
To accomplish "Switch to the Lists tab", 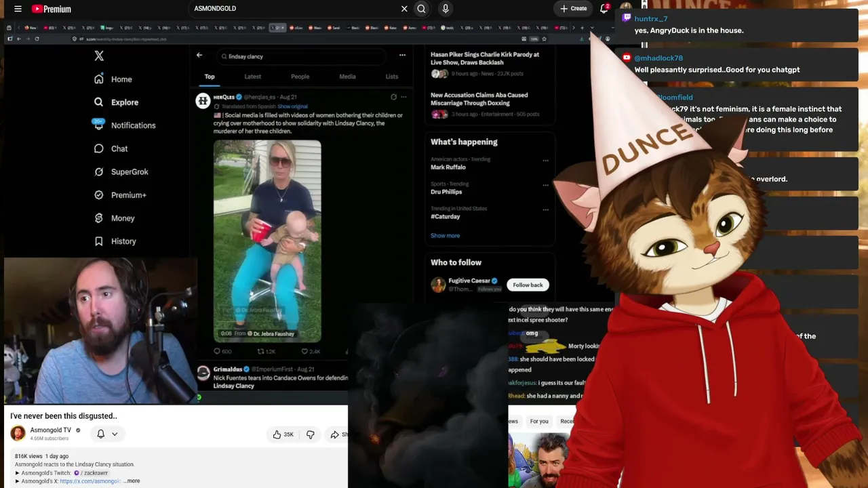I will (392, 77).
